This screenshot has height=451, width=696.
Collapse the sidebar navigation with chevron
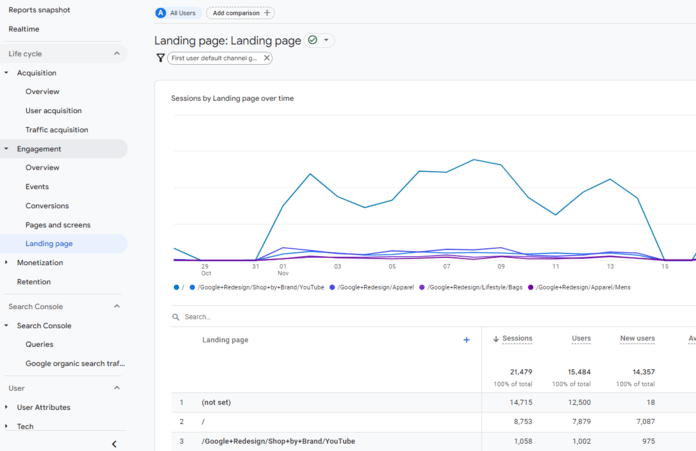pyautogui.click(x=114, y=443)
